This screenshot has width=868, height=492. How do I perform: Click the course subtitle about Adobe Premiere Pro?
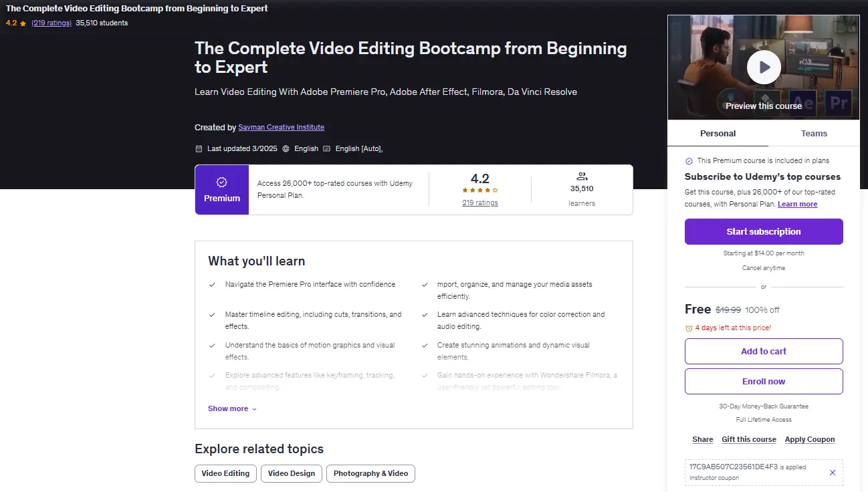386,92
